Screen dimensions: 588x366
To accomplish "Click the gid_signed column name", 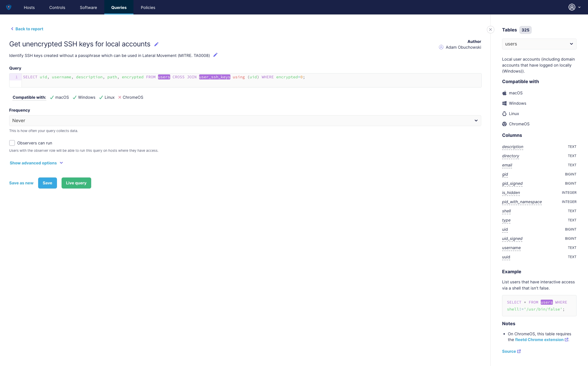I will [x=512, y=183].
